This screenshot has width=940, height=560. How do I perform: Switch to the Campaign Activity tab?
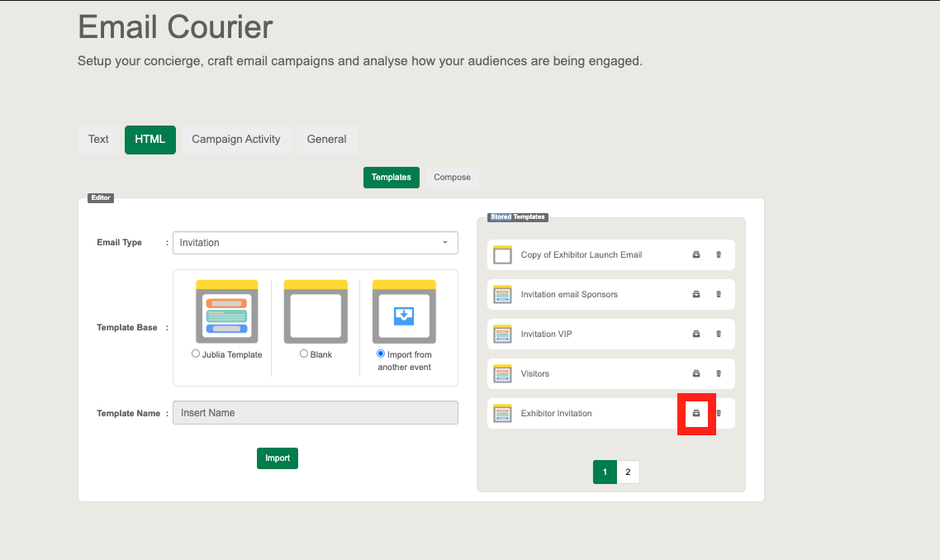click(235, 140)
